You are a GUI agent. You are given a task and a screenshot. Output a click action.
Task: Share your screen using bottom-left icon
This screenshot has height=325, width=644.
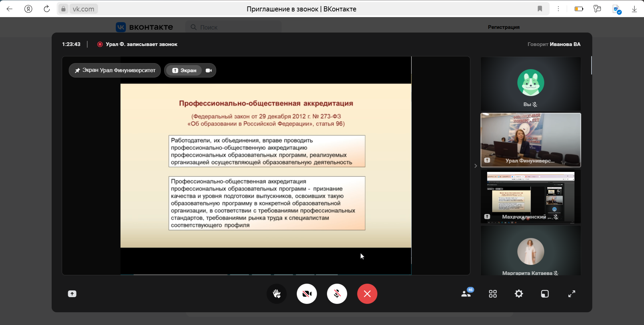pyautogui.click(x=72, y=294)
